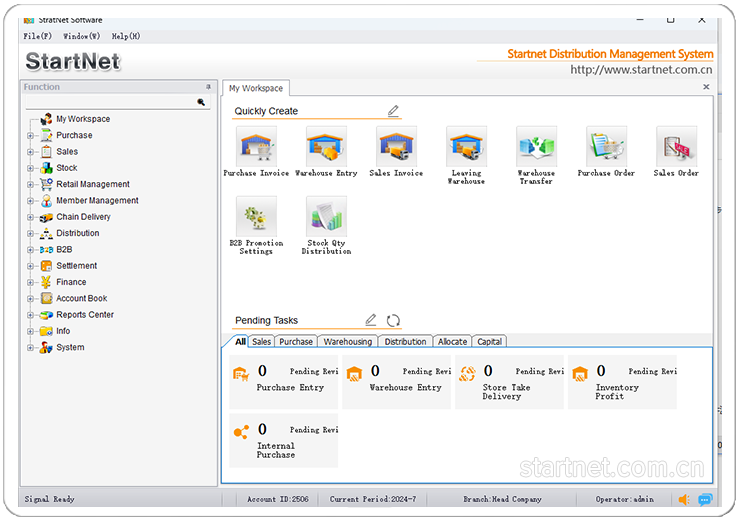The image size is (740, 521).
Task: Open Stock Qty Distribution icon
Action: [x=326, y=216]
